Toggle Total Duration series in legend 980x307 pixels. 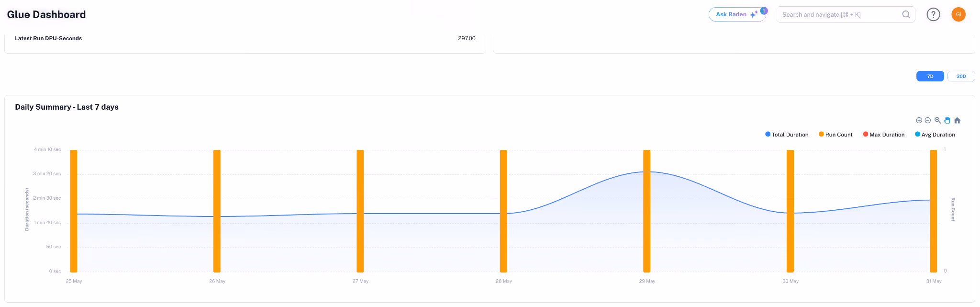(x=787, y=135)
